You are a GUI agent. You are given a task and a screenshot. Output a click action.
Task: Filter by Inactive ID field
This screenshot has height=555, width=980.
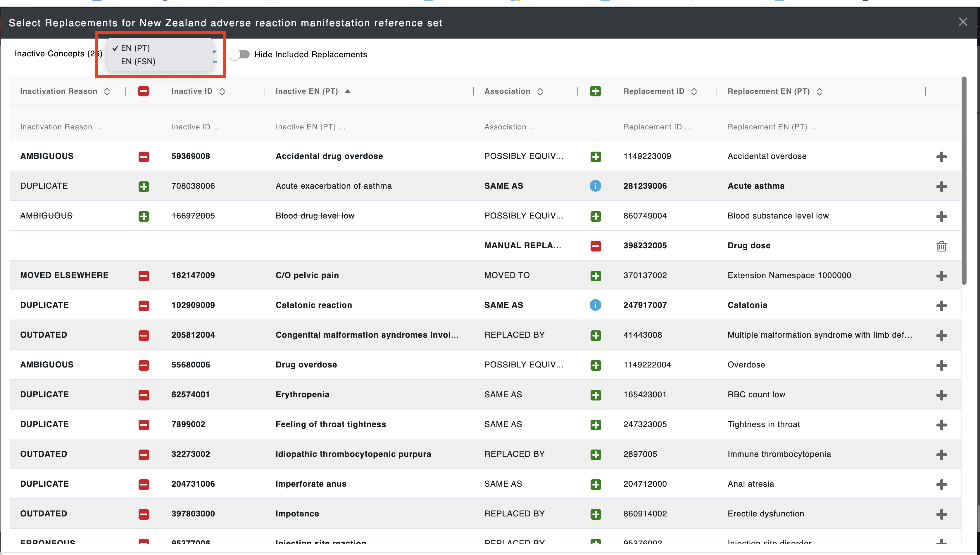click(213, 126)
